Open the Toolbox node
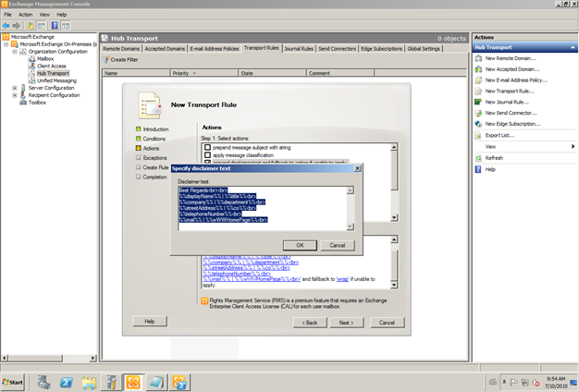The height and width of the screenshot is (392, 579). 37,103
